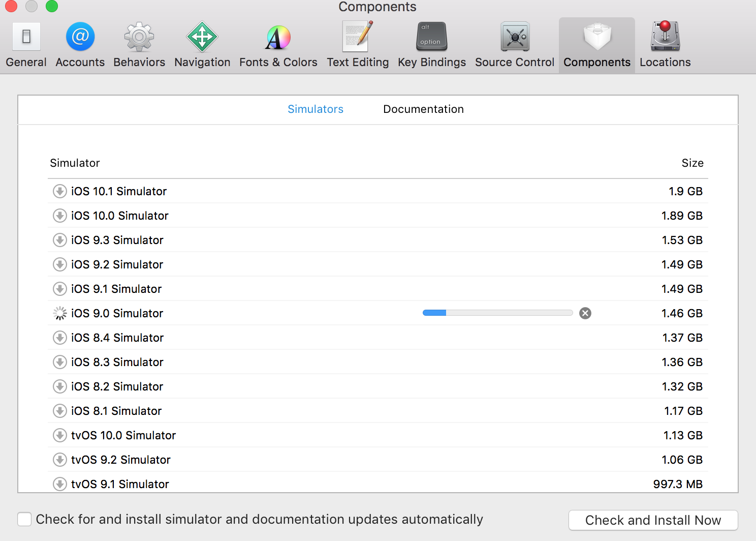
Task: Open the Key Bindings pane
Action: click(x=432, y=45)
